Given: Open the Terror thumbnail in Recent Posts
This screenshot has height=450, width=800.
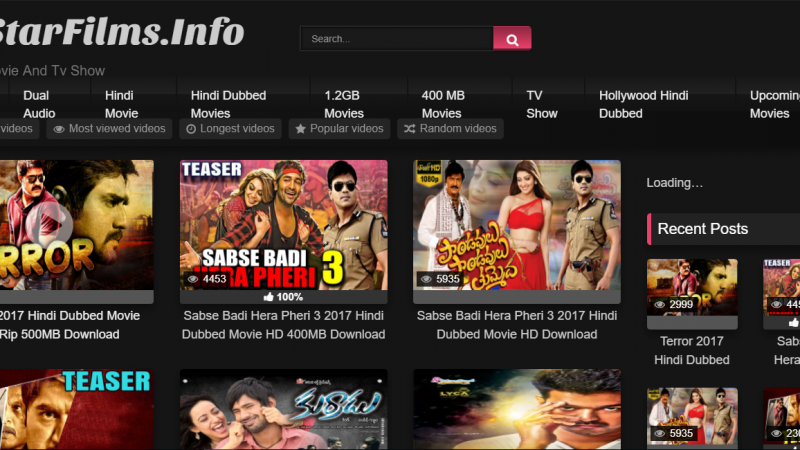Looking at the screenshot, I should [692, 287].
